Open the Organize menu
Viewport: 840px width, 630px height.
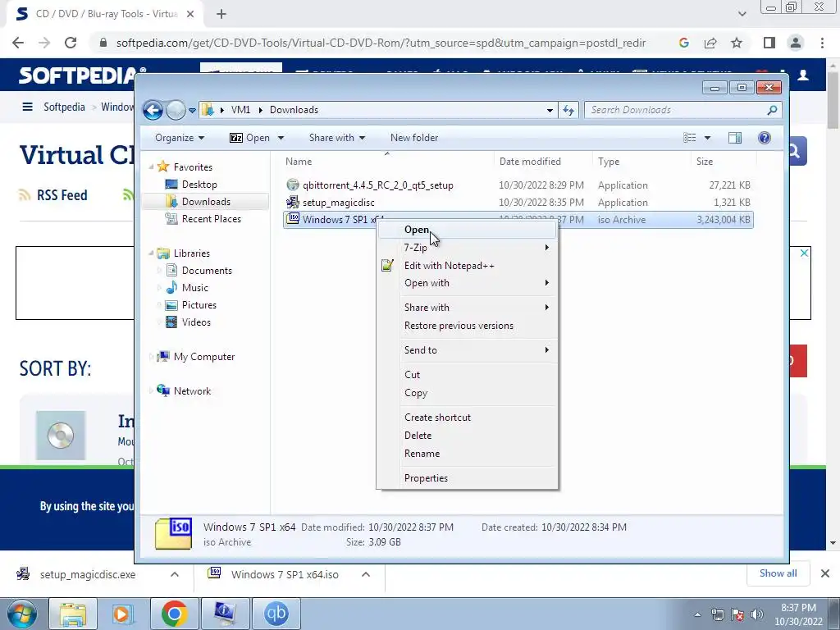pos(180,138)
